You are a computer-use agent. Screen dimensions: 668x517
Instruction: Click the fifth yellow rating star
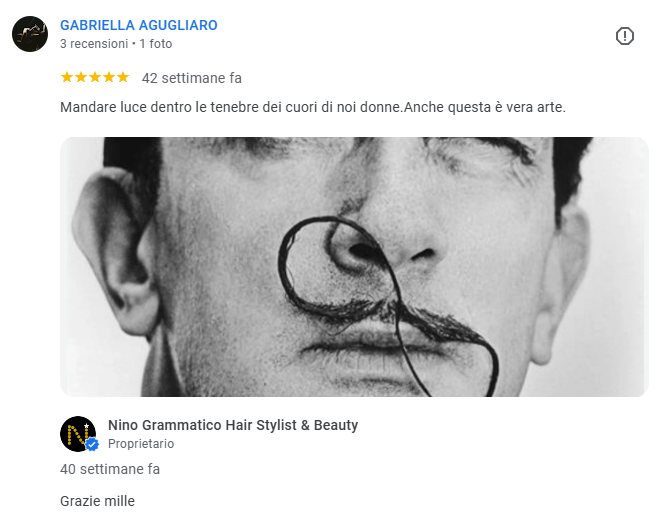click(x=123, y=78)
